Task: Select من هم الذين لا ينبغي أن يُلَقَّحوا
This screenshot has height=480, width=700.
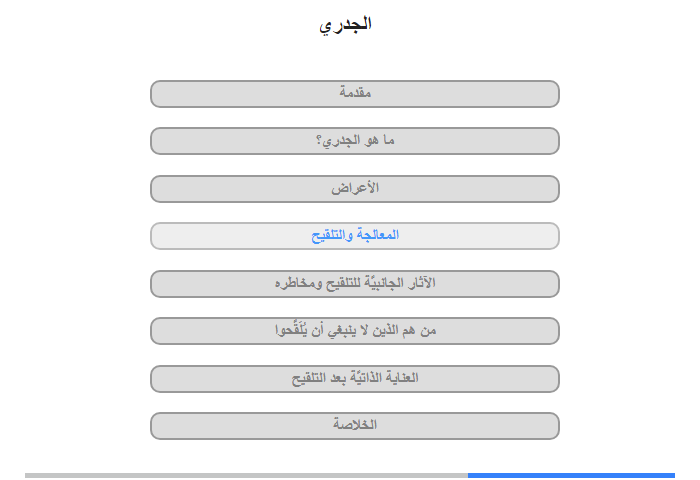Action: pyautogui.click(x=355, y=331)
